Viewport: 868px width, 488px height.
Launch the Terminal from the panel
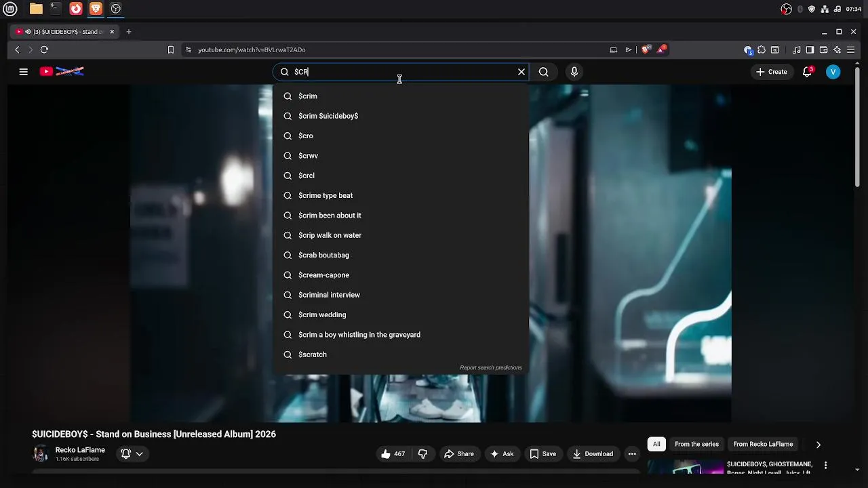click(56, 9)
